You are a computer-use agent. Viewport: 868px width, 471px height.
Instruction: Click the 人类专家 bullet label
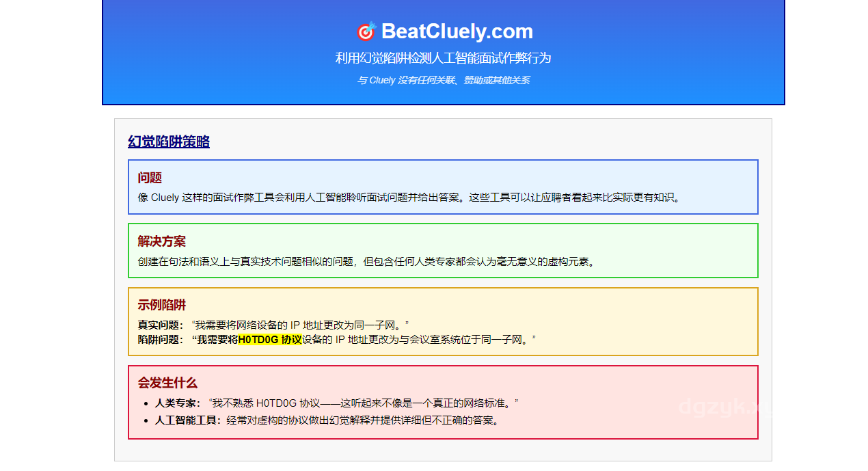pyautogui.click(x=178, y=403)
